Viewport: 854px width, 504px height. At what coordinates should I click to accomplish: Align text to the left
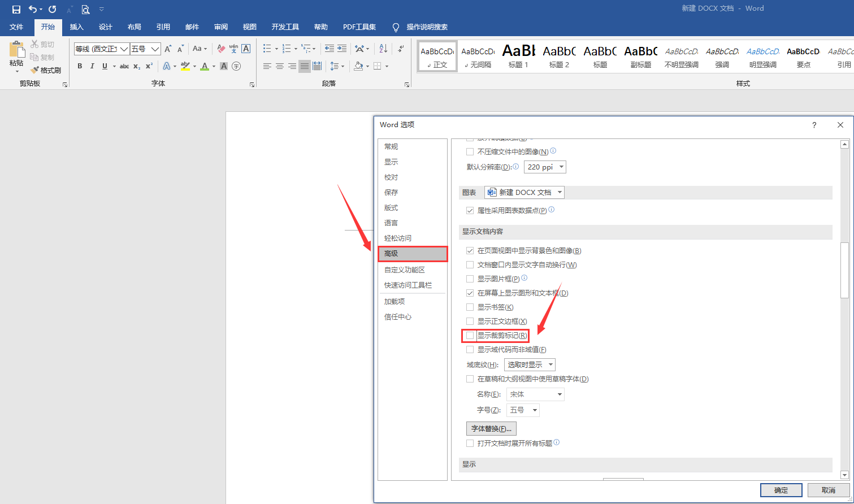point(267,66)
